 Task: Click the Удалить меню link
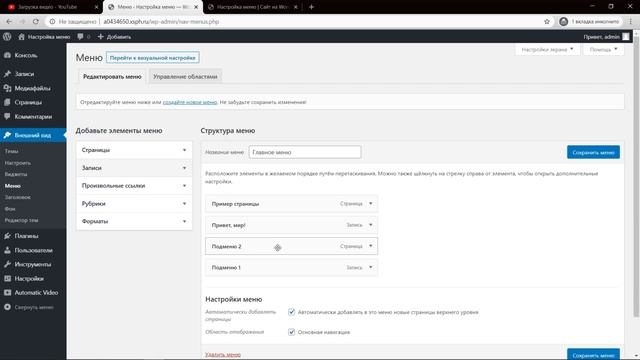click(x=223, y=355)
